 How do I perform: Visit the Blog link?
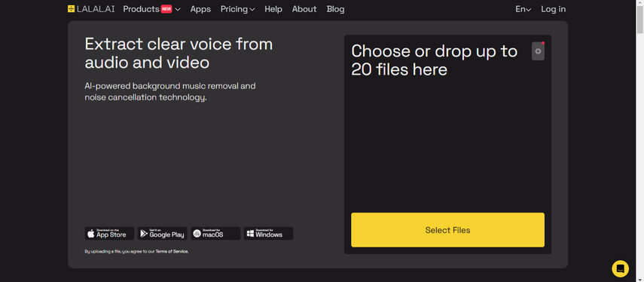335,9
